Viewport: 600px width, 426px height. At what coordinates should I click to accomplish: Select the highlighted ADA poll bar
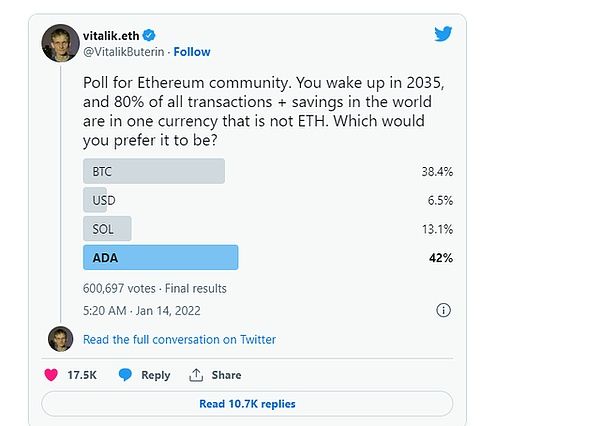[160, 258]
